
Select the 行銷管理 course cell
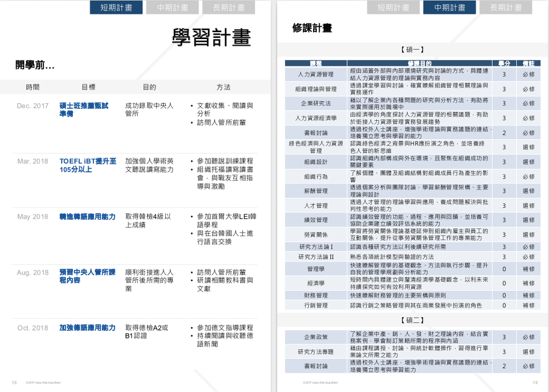point(316,305)
